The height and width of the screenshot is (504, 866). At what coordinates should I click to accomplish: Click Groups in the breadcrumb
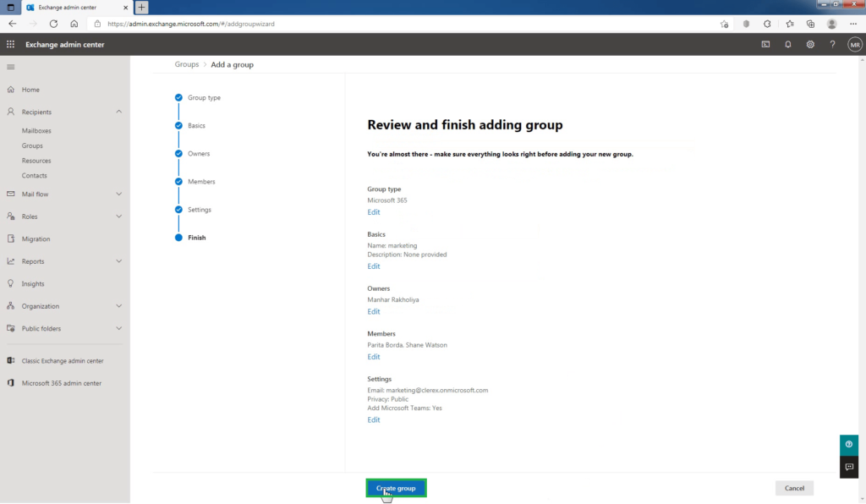[x=187, y=64]
